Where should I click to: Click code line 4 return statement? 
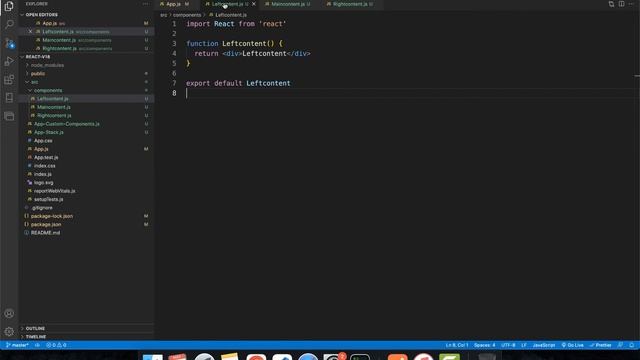[252, 53]
